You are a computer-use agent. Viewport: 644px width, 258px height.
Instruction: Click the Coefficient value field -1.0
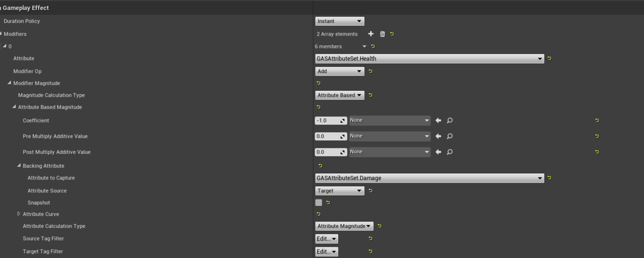[331, 121]
